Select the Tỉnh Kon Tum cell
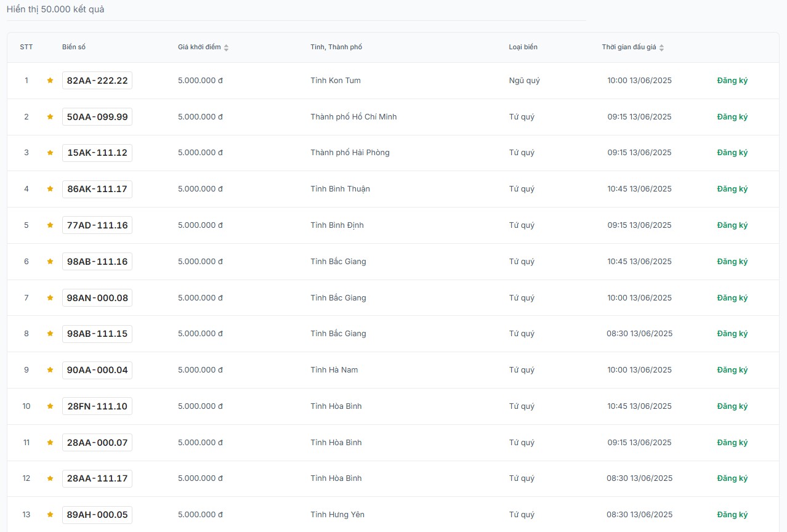Viewport: 787px width, 532px height. click(x=336, y=81)
